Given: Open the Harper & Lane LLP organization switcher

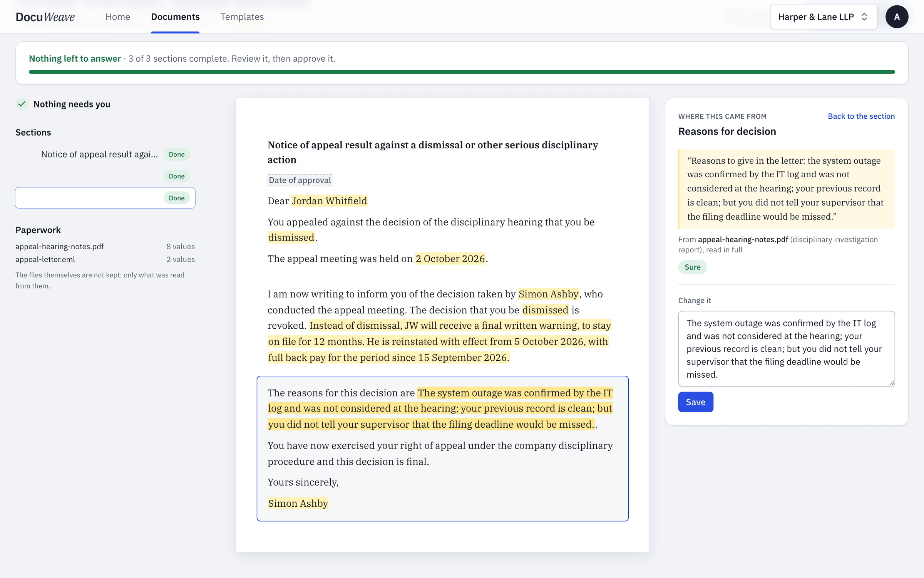Looking at the screenshot, I should (824, 17).
